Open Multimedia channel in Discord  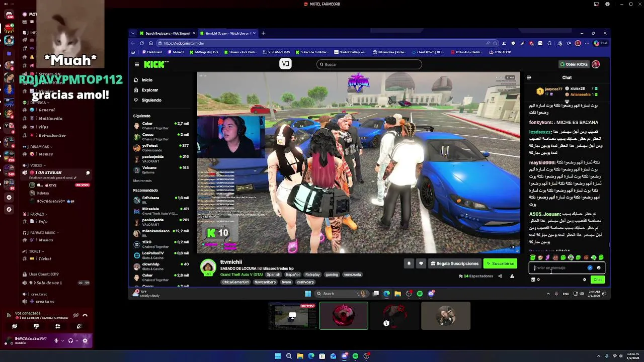click(50, 118)
